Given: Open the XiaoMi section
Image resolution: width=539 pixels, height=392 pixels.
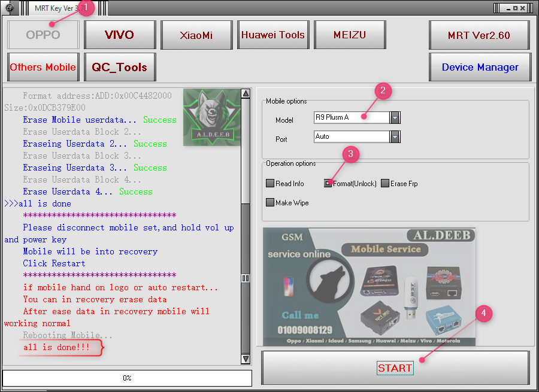Looking at the screenshot, I should [196, 35].
